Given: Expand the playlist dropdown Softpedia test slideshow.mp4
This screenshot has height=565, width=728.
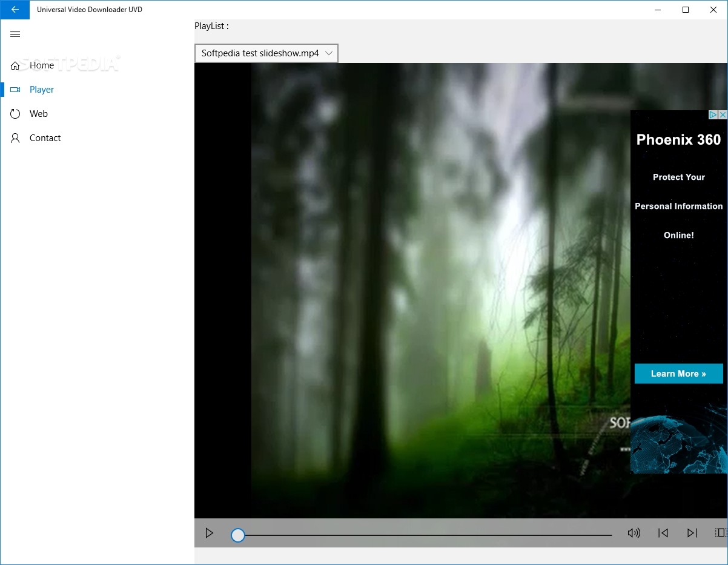Looking at the screenshot, I should tap(266, 53).
